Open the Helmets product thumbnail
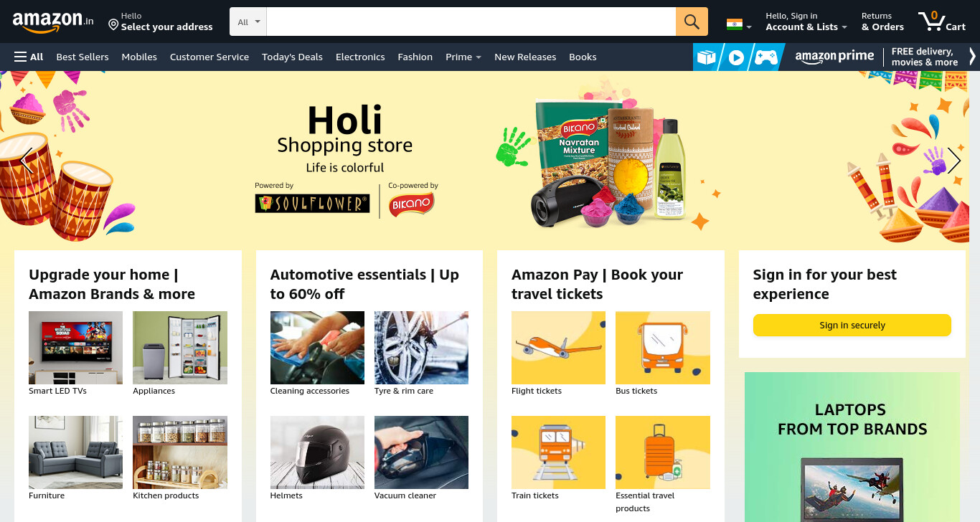Screen dimensions: 980x522 click(317, 452)
